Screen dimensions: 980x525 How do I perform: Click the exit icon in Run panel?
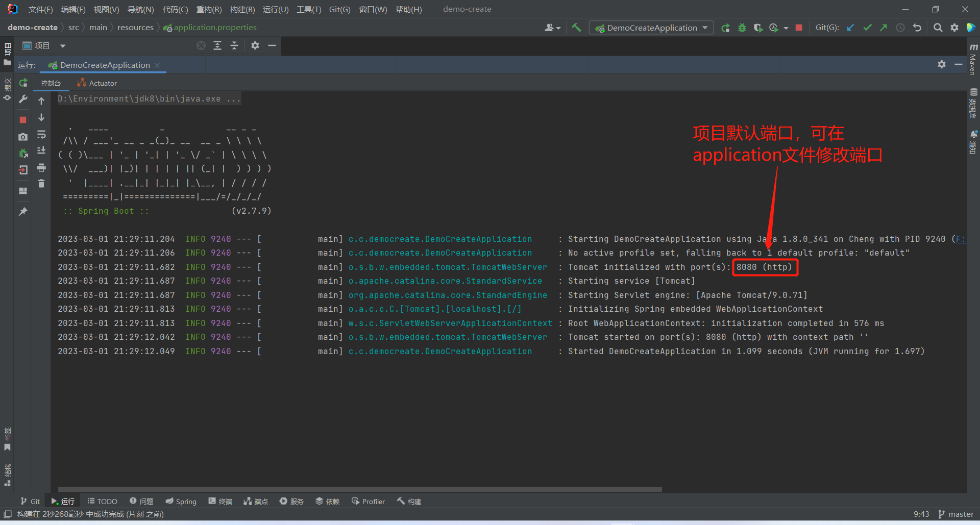pos(23,170)
